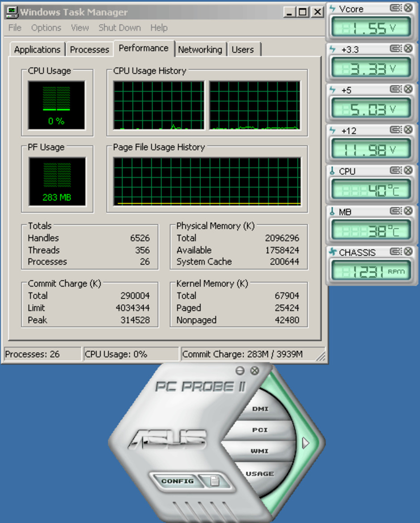Click the CHASSIS 1231 RPM readout
Screen dimensions: 420x523
[x=371, y=270]
